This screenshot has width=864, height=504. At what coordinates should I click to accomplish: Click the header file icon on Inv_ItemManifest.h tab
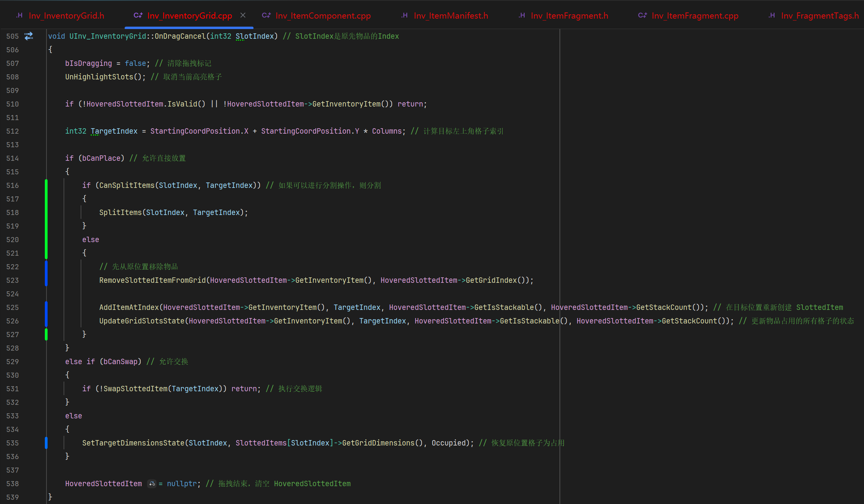(404, 15)
